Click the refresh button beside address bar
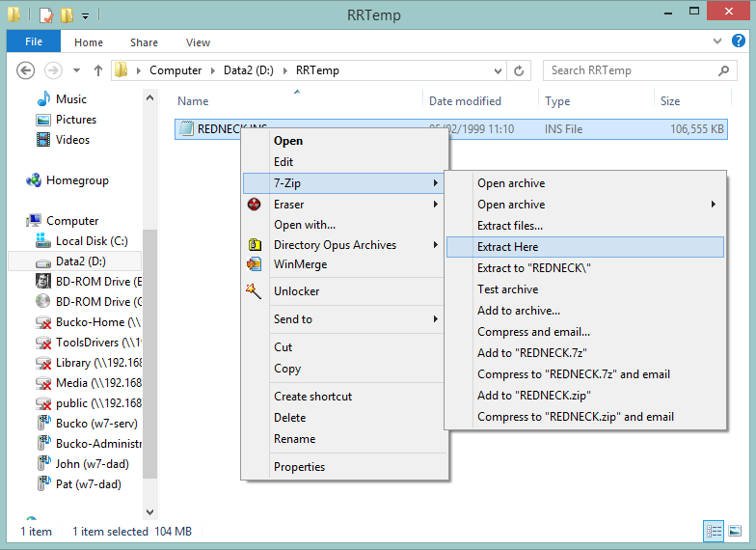 tap(520, 70)
